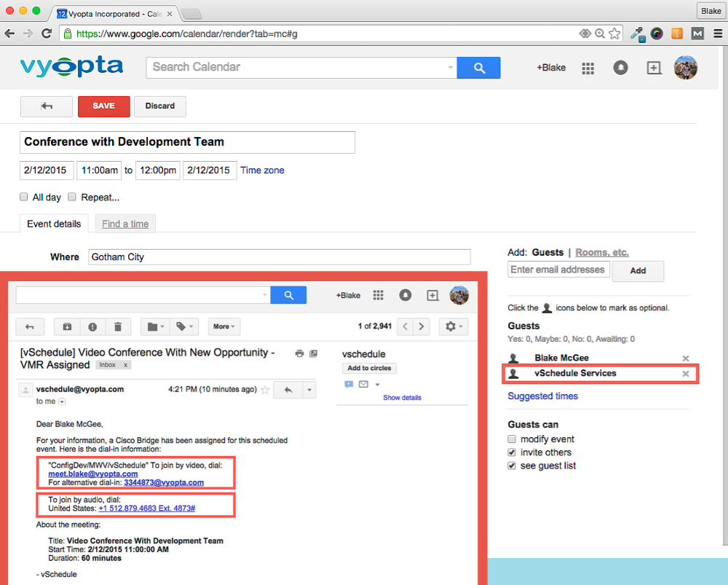The image size is (728, 585).
Task: Click the phone number +1 512.879.4683 link
Action: [147, 509]
